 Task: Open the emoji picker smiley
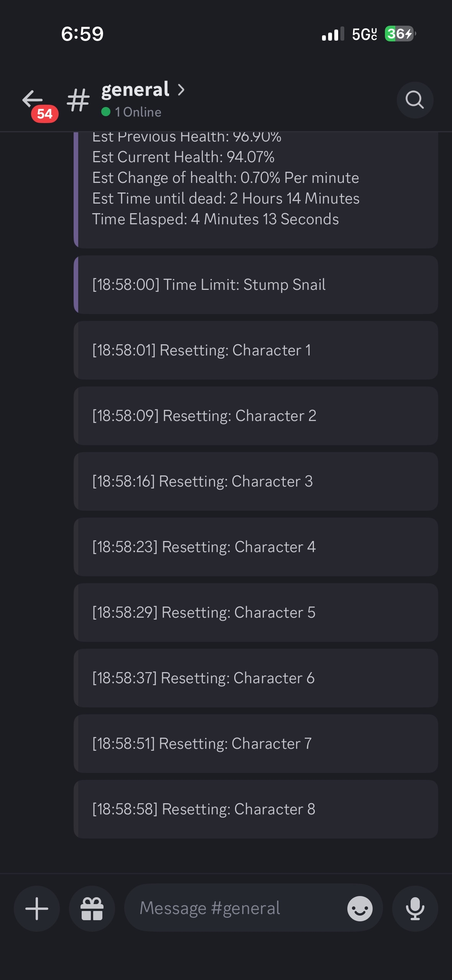[x=360, y=908]
